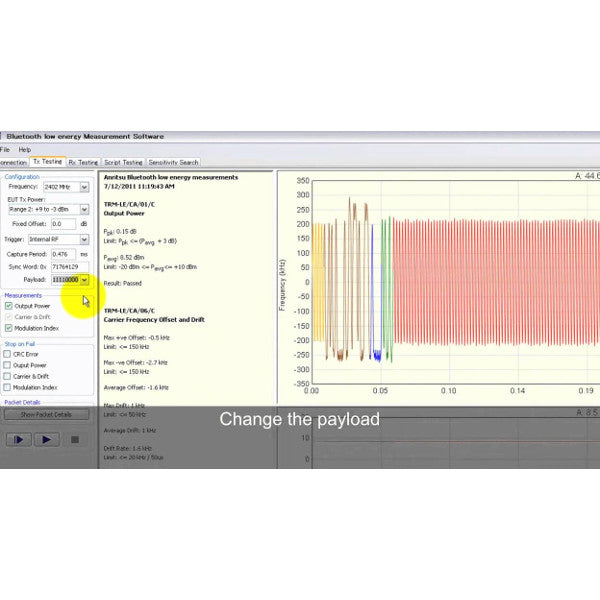Enable CRC Error stop on fail
The image size is (600, 600).
tap(9, 354)
